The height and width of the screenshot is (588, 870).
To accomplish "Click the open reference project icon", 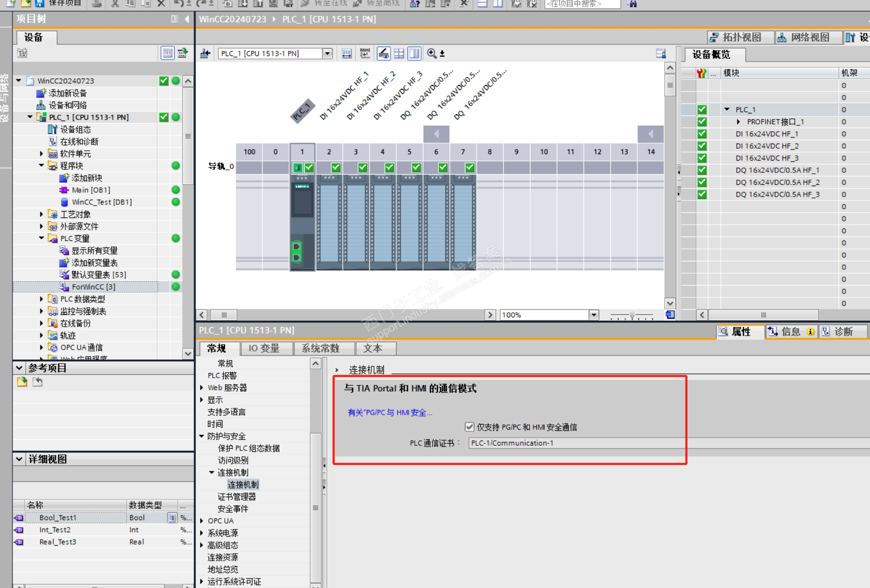I will [x=22, y=382].
